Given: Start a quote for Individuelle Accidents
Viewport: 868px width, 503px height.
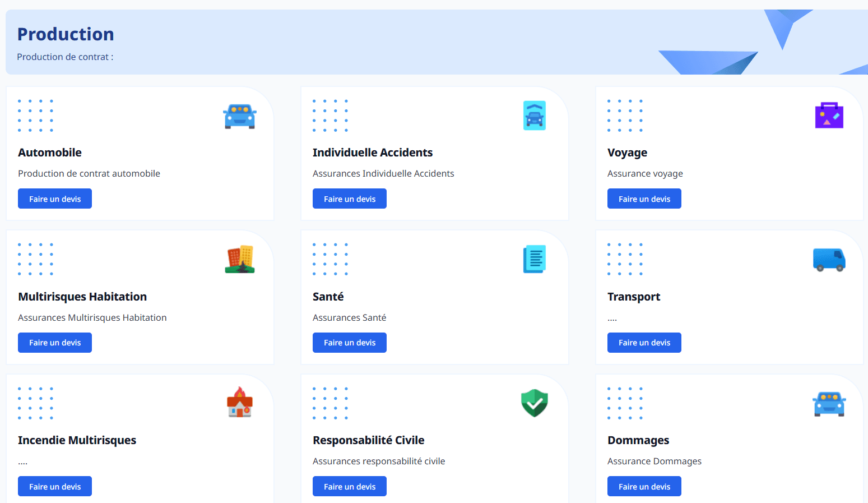Looking at the screenshot, I should tap(350, 199).
